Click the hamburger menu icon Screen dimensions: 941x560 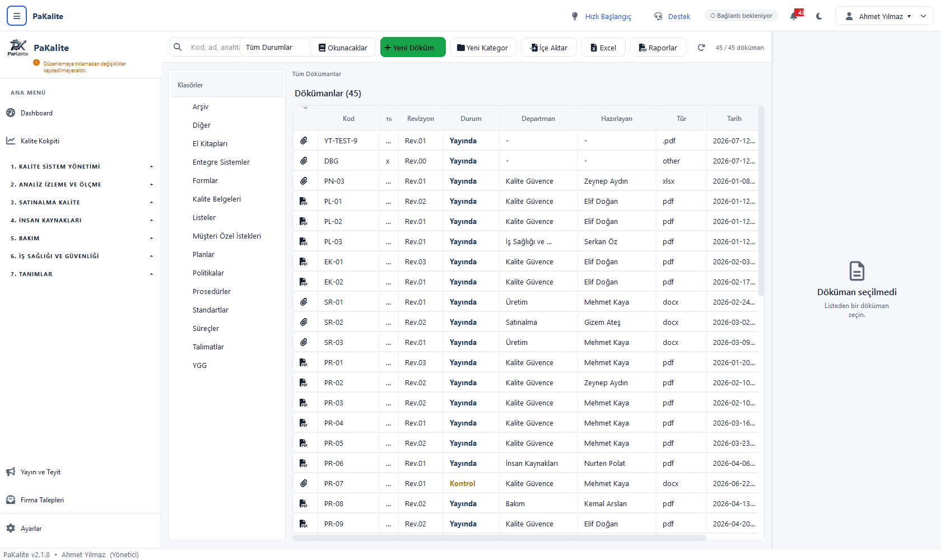click(17, 16)
